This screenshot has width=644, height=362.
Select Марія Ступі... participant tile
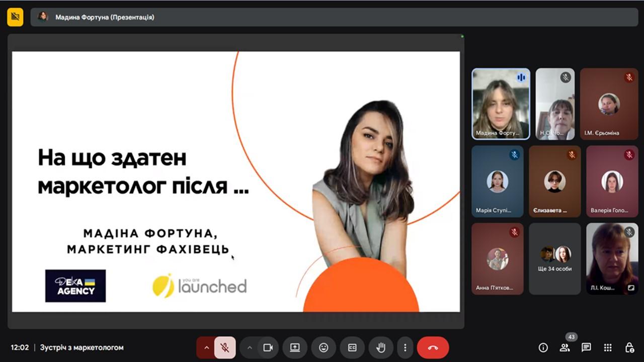tap(498, 182)
